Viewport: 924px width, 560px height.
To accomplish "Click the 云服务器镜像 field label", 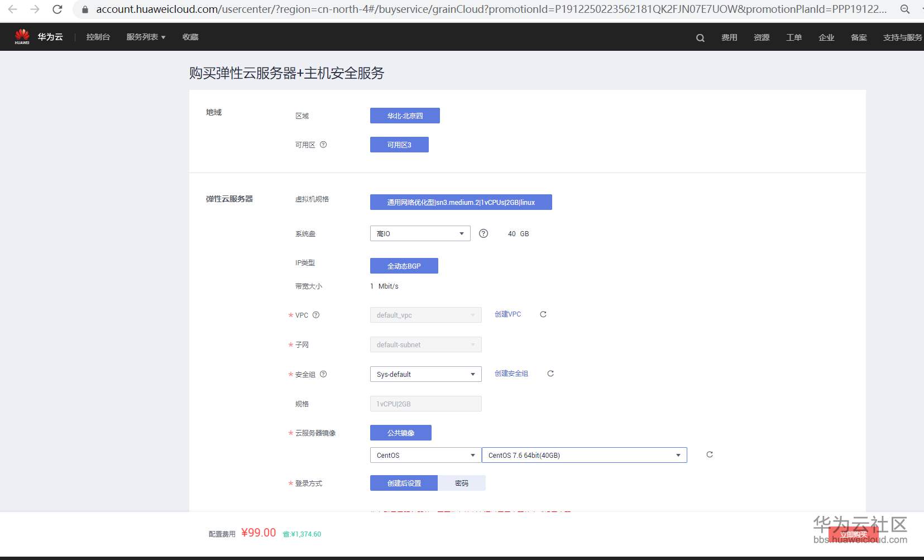I will point(315,433).
